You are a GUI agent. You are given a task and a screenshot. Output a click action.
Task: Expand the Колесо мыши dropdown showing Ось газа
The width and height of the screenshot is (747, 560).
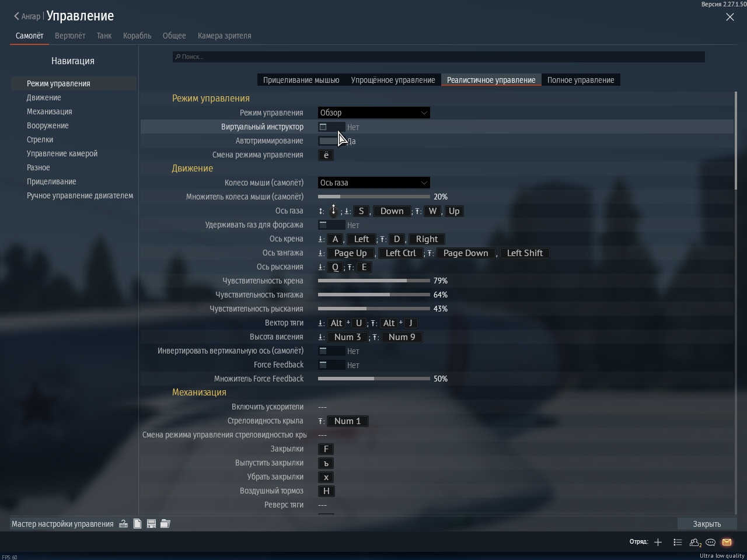373,183
